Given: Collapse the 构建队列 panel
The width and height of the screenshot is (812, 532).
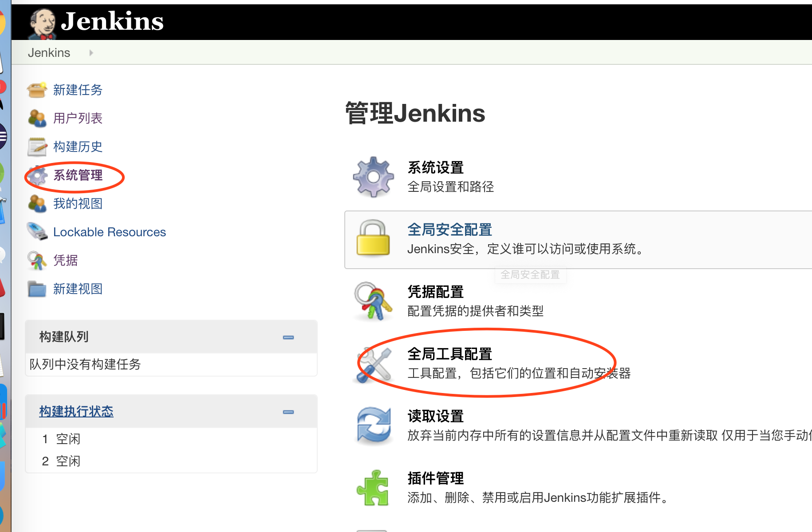Looking at the screenshot, I should 288,337.
